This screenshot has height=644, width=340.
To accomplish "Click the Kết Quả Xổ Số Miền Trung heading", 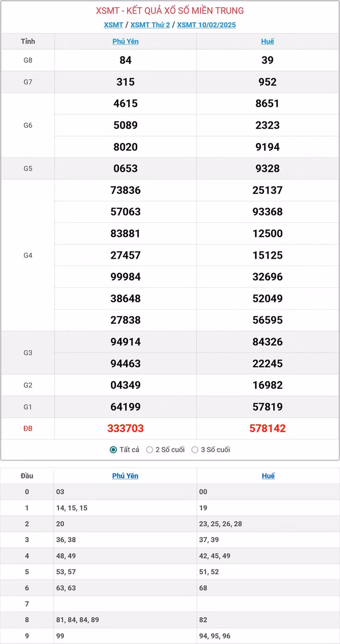I will (170, 10).
